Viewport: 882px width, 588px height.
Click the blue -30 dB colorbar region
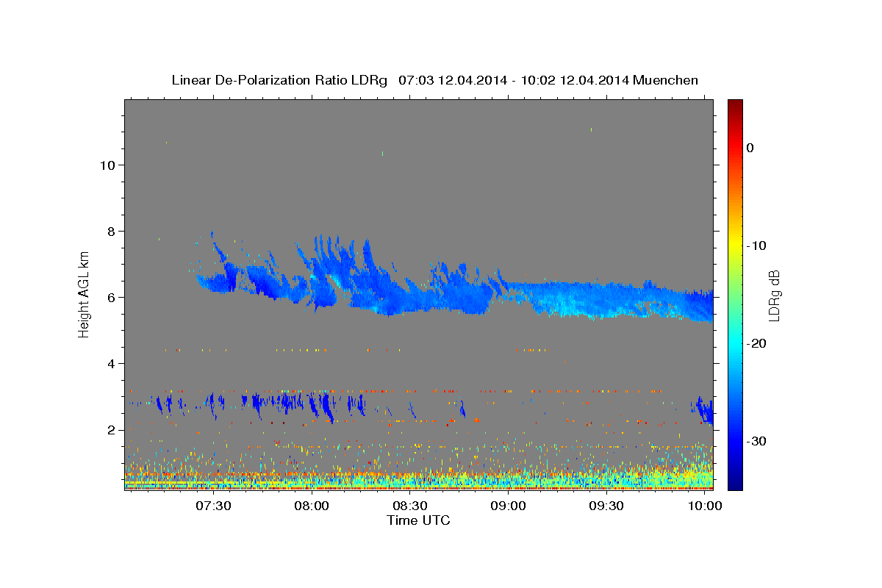(x=734, y=441)
